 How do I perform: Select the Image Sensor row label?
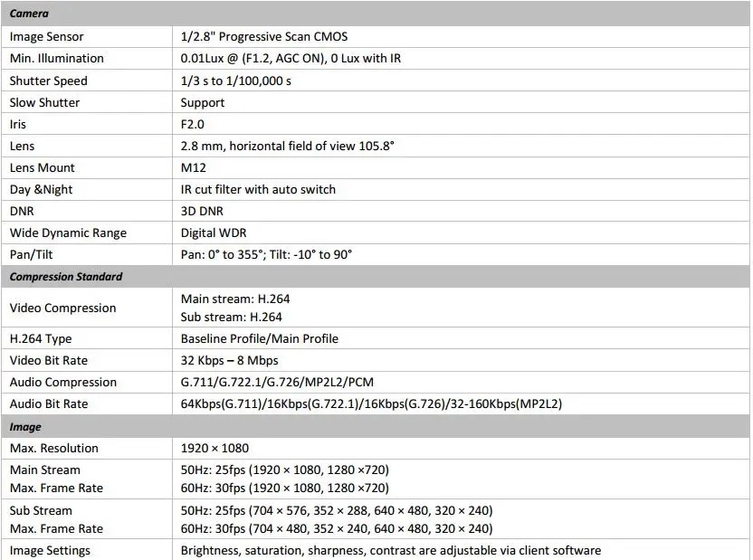(46, 37)
